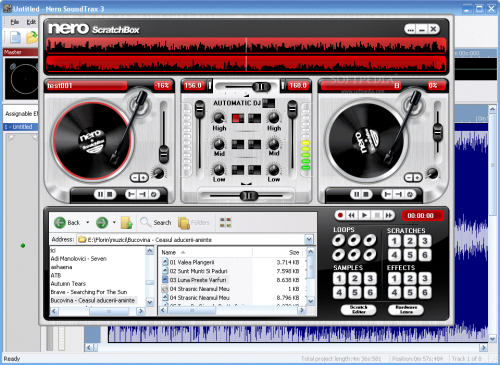Trigger Effect pad 4 under EFFECTS
This screenshot has width=500, height=365.
point(394,292)
